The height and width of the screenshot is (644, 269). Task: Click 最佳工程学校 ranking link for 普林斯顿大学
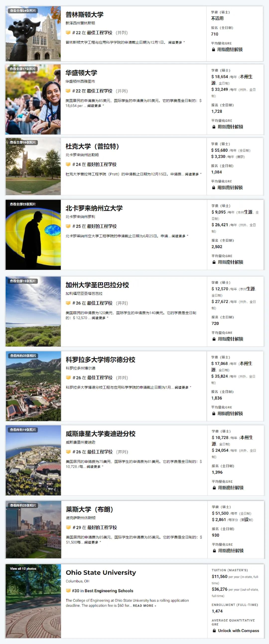pos(99,33)
